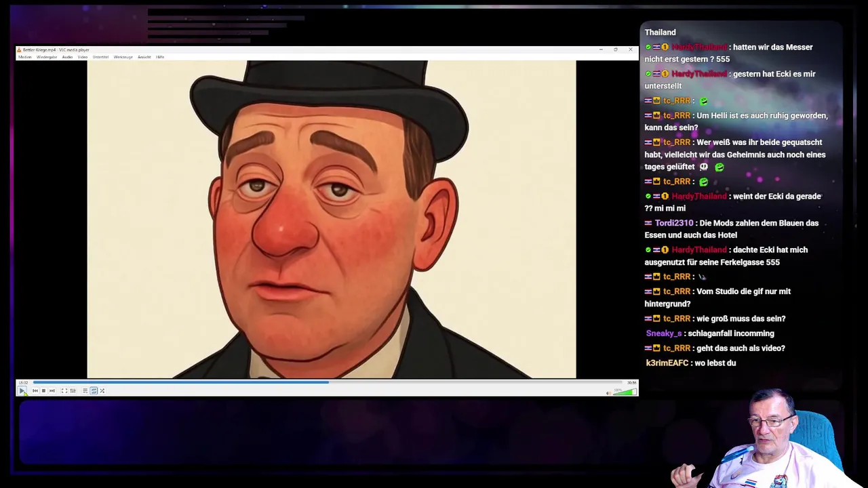868x488 pixels.
Task: Open the Werkzeuge menu
Action: click(x=123, y=57)
